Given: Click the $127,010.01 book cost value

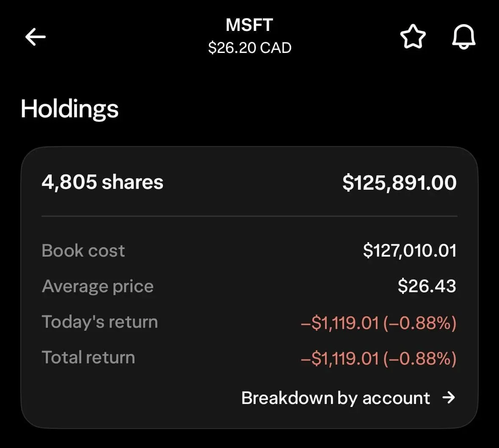Looking at the screenshot, I should [410, 251].
